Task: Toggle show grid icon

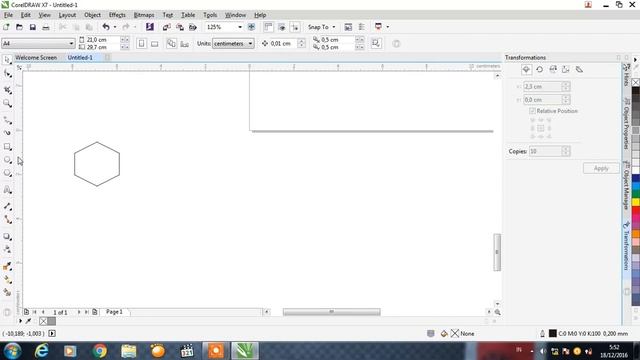Action: [282, 27]
